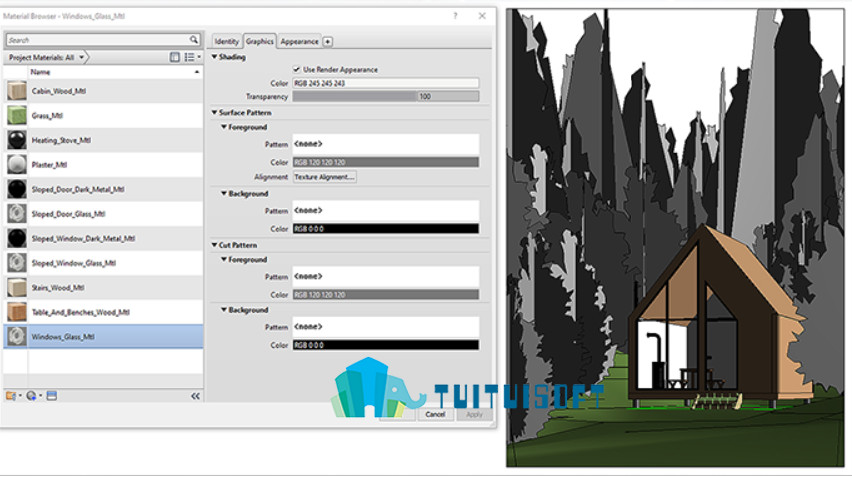
Task: Click the Table_And_Benches_Wood_Mtl thumbnail
Action: (16, 312)
